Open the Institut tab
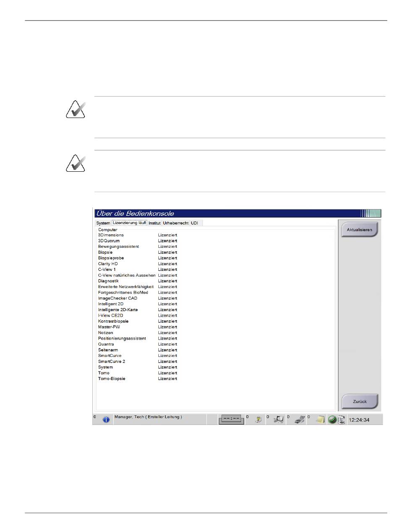 [x=155, y=223]
